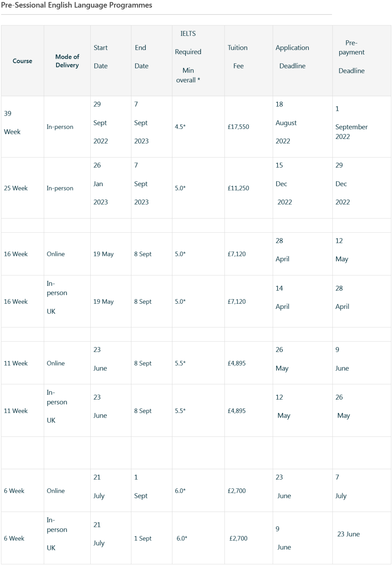392x565 pixels.
Task: Click the 1 September 2022 pre-payment deadline
Action: [x=351, y=123]
